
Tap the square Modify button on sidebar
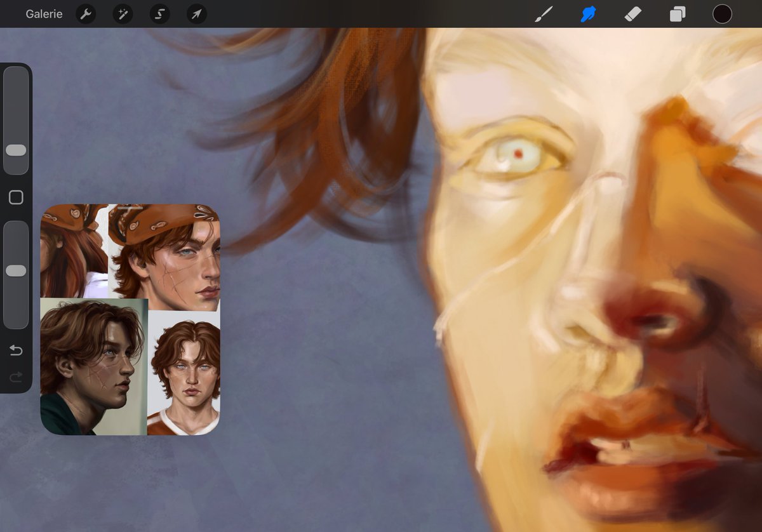point(16,197)
